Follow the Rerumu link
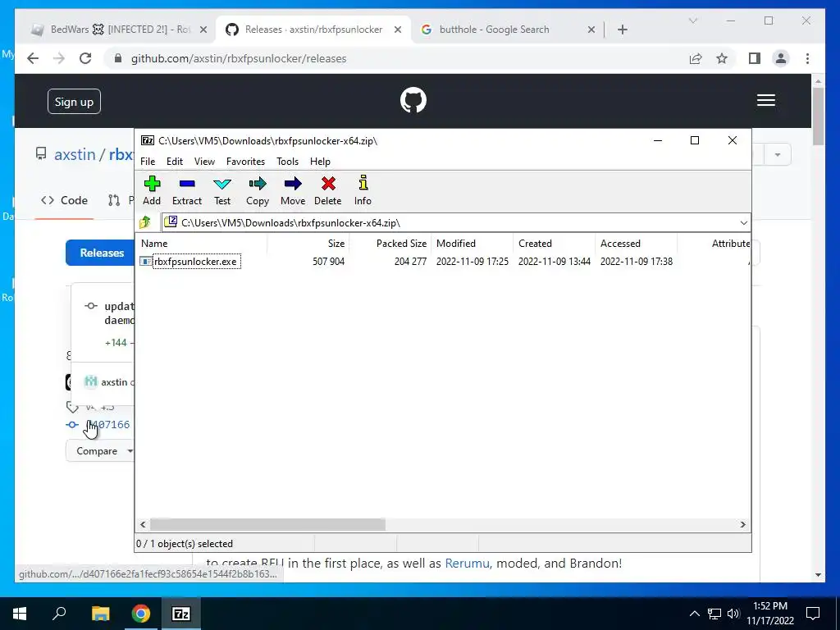 [467, 563]
